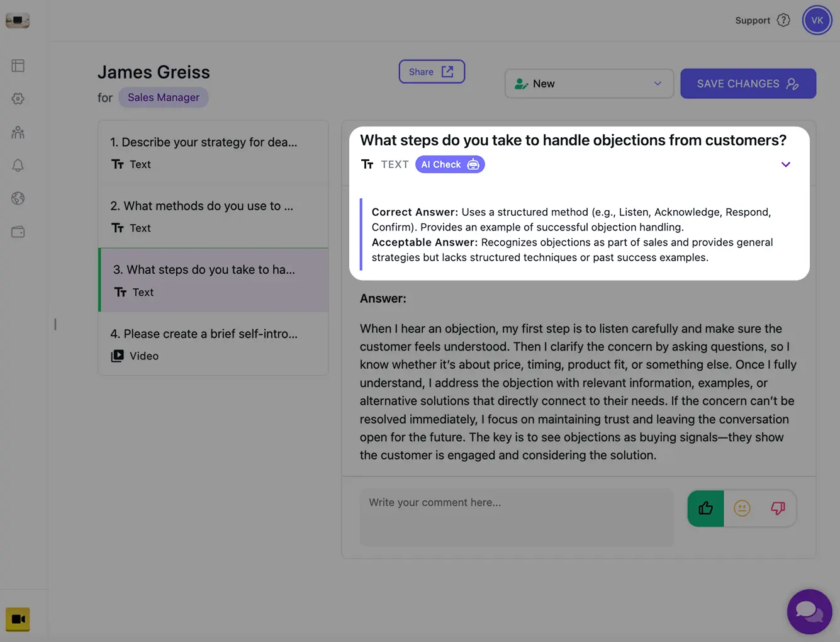Open the table layout icon in sidebar
840x642 pixels.
pyautogui.click(x=18, y=65)
